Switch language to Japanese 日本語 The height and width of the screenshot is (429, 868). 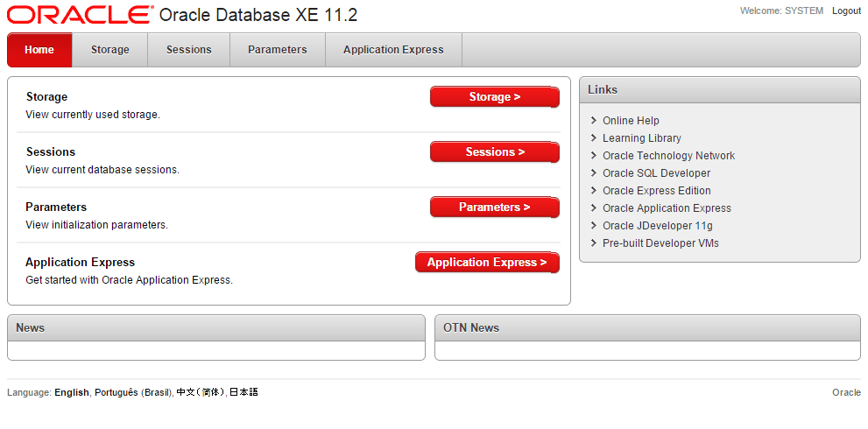[243, 392]
